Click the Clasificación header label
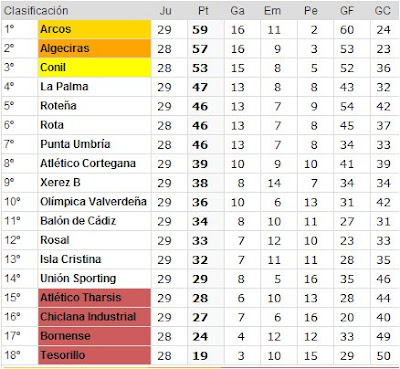 tap(36, 11)
